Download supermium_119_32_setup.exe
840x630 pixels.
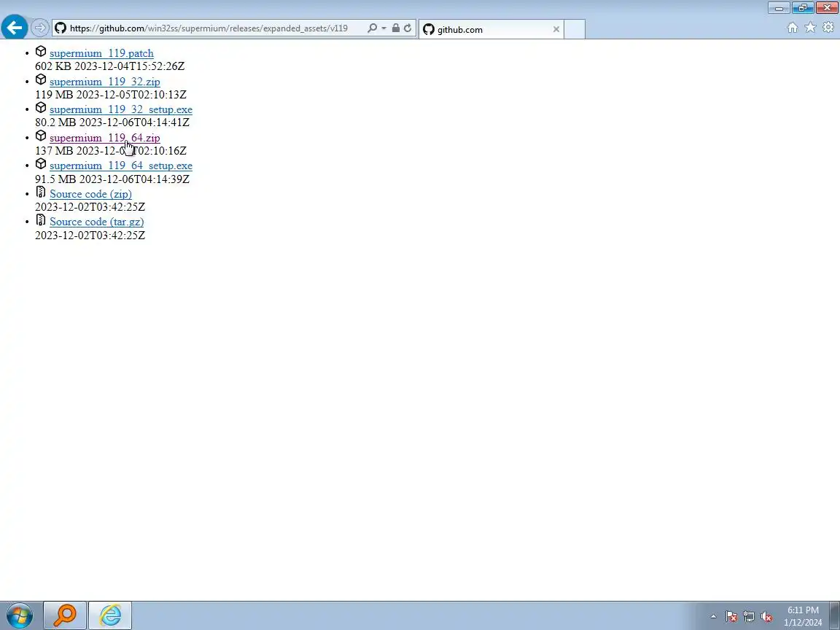(121, 109)
